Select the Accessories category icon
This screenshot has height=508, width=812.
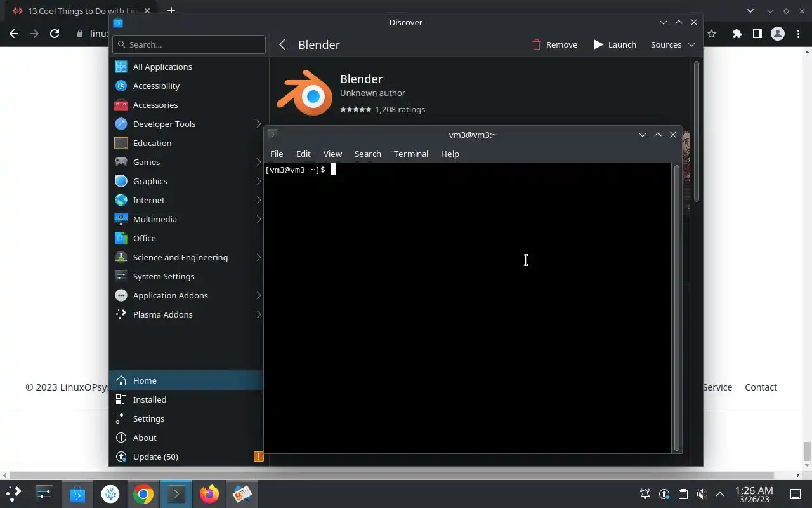121,105
